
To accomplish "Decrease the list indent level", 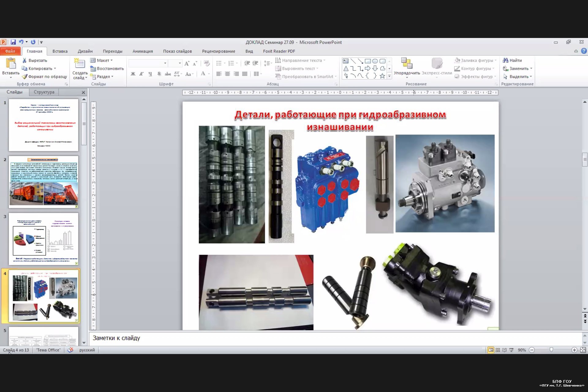I will point(247,63).
